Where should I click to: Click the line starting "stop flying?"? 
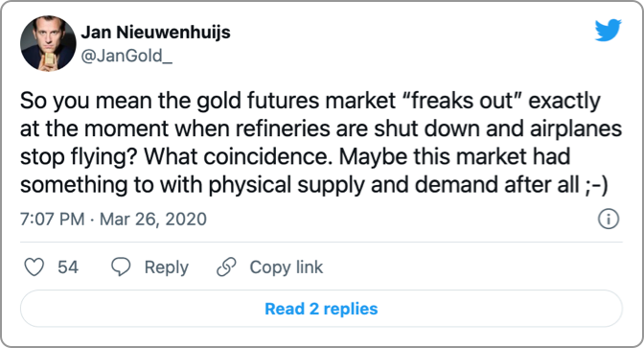tap(295, 157)
